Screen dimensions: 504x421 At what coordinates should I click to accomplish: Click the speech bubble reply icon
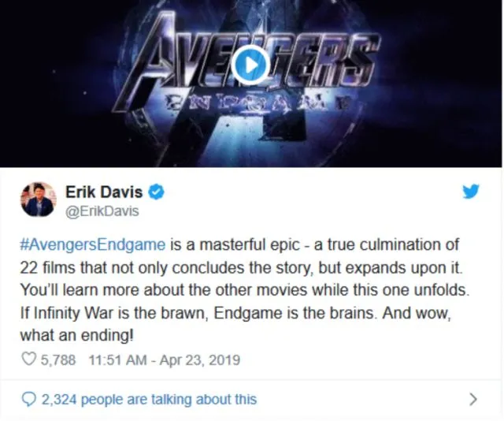[28, 400]
